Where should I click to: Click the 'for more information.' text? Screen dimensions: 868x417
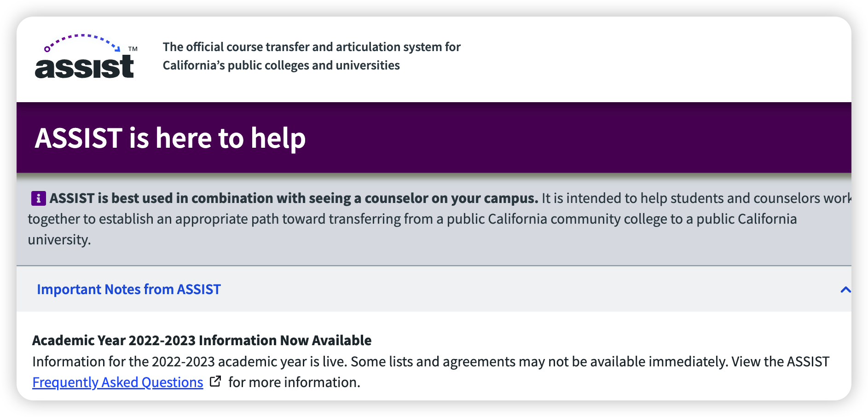point(295,382)
